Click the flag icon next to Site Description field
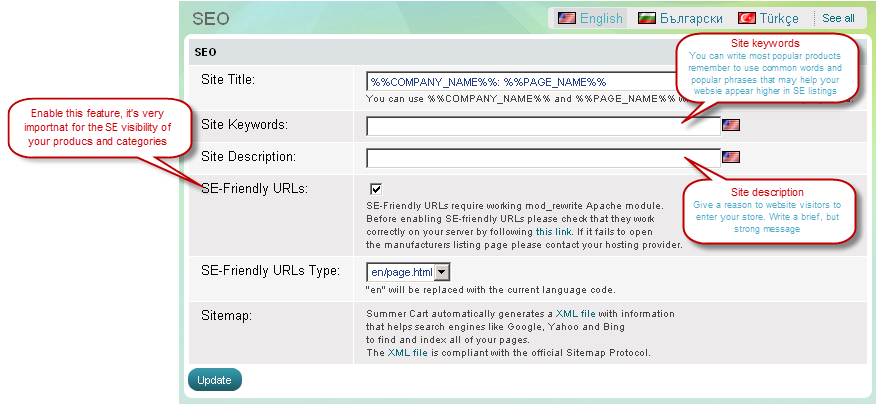Image resolution: width=876 pixels, height=404 pixels. pyautogui.click(x=731, y=157)
